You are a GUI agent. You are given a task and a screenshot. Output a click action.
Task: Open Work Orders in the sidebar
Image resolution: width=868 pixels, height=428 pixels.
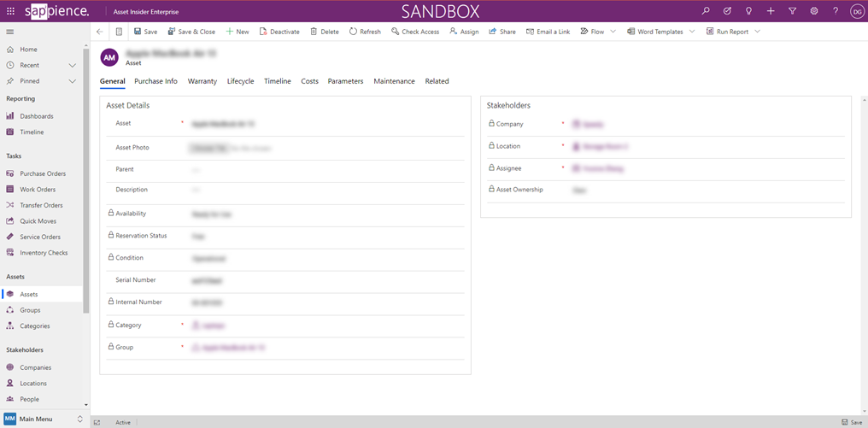pos(38,190)
